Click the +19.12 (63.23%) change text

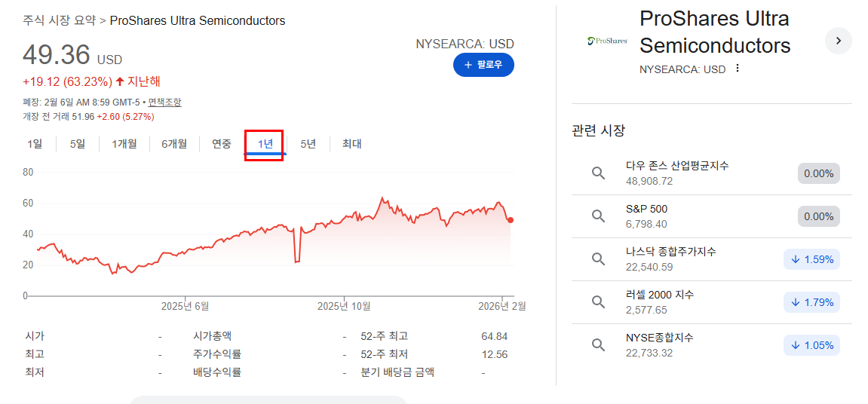tap(67, 82)
